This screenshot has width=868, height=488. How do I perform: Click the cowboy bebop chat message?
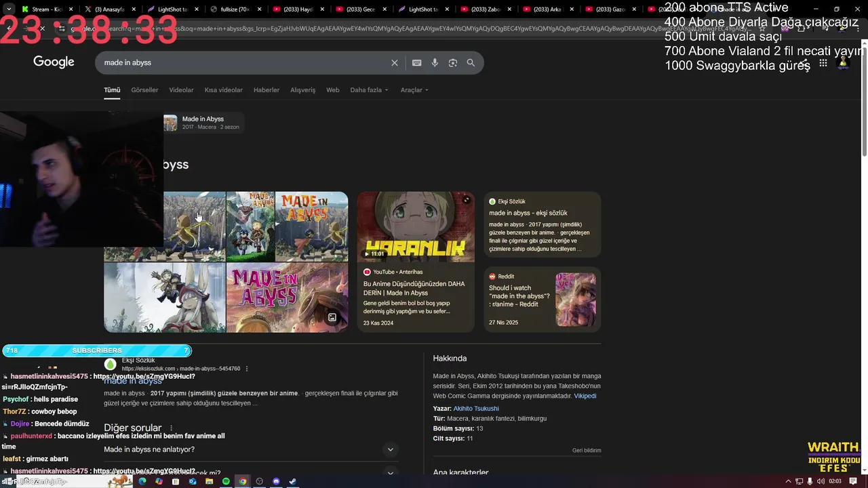click(39, 411)
